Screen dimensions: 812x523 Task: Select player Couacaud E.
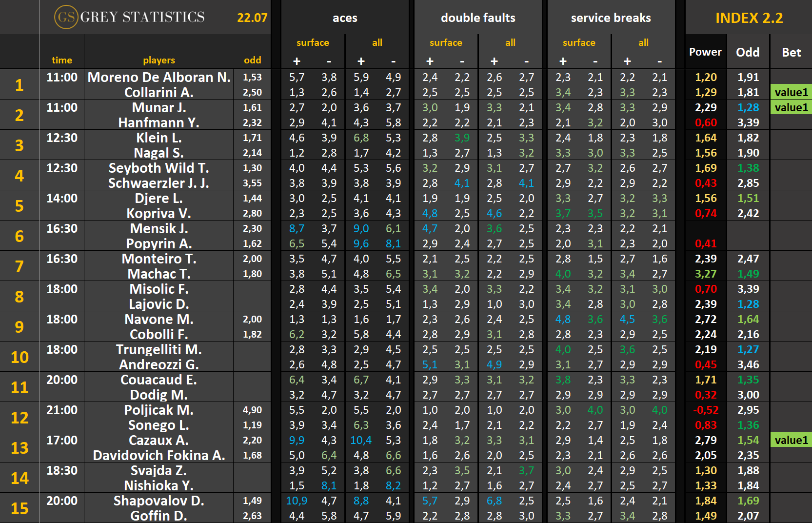159,380
